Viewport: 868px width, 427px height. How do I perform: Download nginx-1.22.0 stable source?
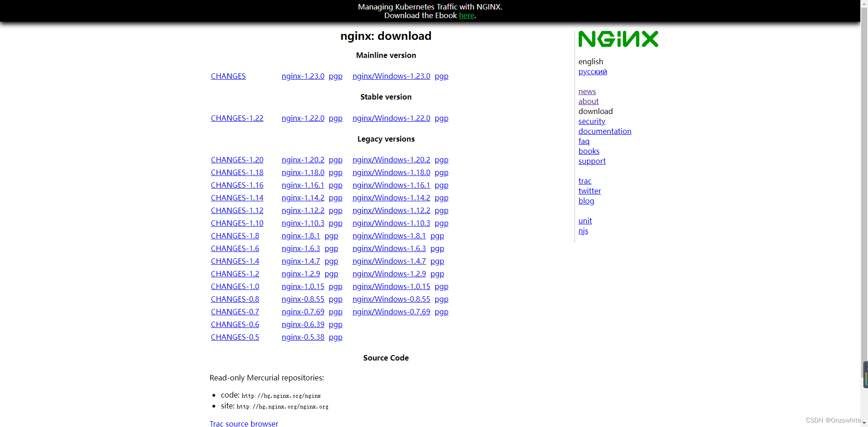point(303,118)
